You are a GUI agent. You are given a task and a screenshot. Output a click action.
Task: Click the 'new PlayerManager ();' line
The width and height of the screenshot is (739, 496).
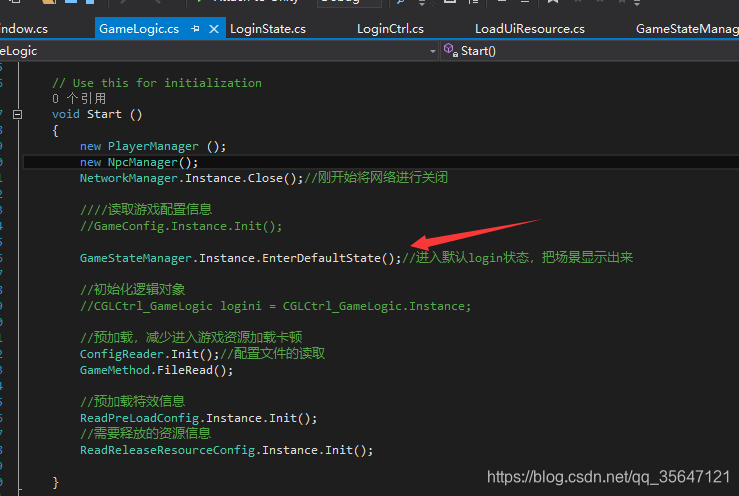pyautogui.click(x=153, y=146)
